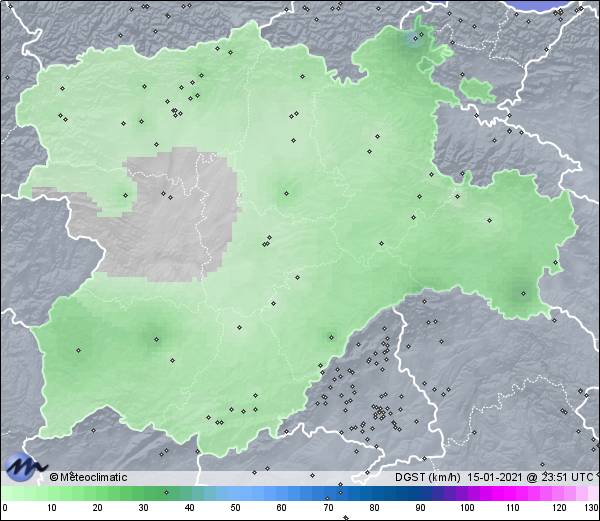The width and height of the screenshot is (600, 521).
Task: Click scale value 20
Action: click(97, 508)
